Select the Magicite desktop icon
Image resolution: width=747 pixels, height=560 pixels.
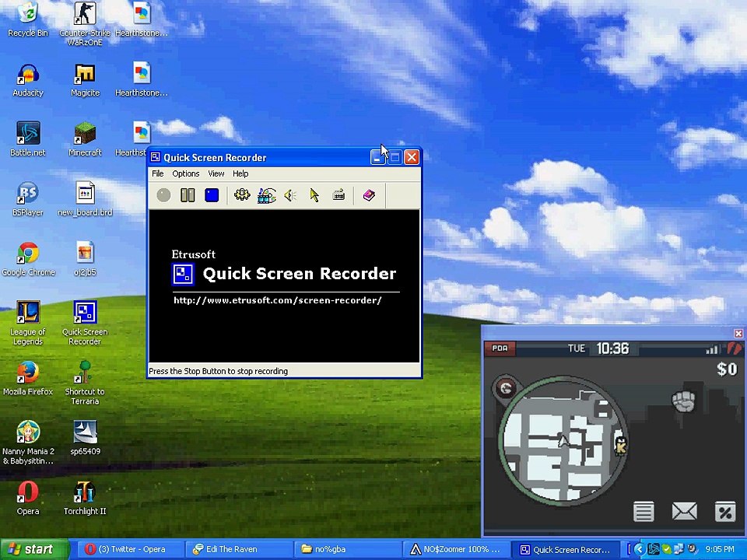(x=85, y=80)
